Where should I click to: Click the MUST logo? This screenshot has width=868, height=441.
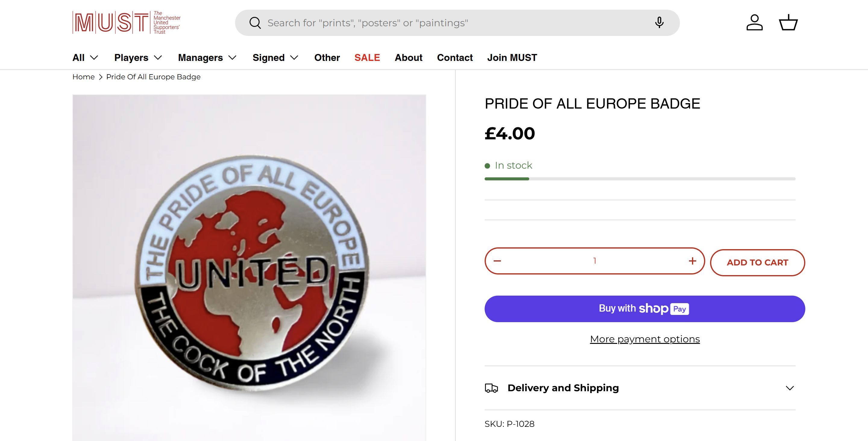[x=126, y=23]
